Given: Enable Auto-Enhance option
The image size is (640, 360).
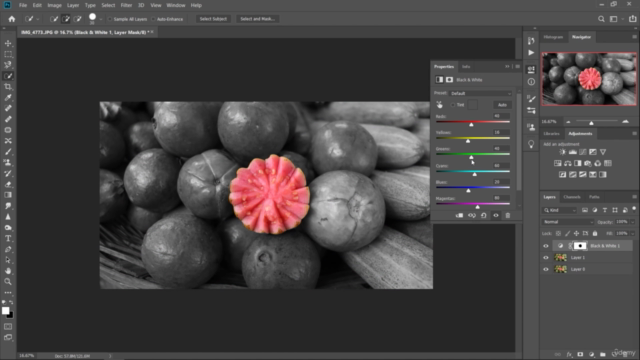Looking at the screenshot, I should 153,19.
